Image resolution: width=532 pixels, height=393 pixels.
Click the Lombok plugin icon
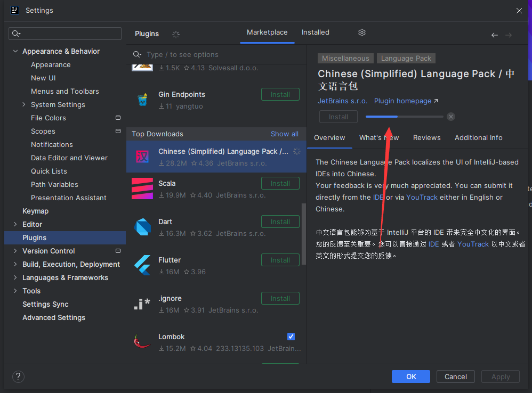(x=142, y=341)
